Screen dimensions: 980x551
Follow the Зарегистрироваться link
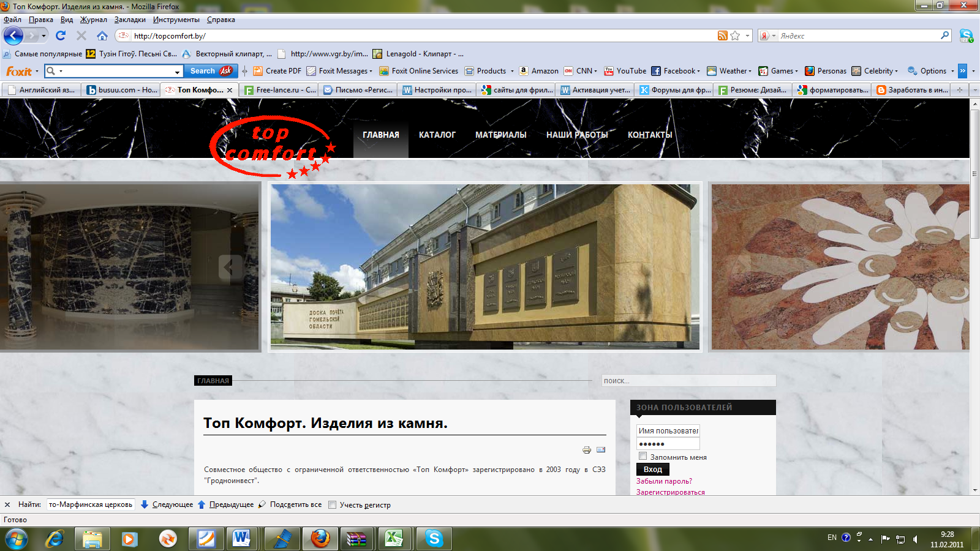click(x=671, y=492)
